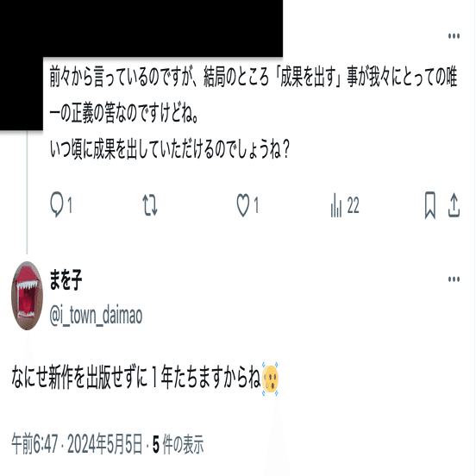This screenshot has height=476, width=476.
Task: Click the display name まを子
Action: (66, 280)
